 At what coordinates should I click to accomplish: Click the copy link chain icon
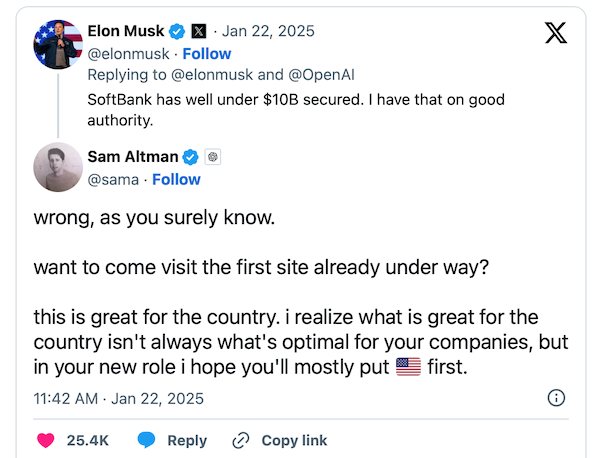coord(241,440)
